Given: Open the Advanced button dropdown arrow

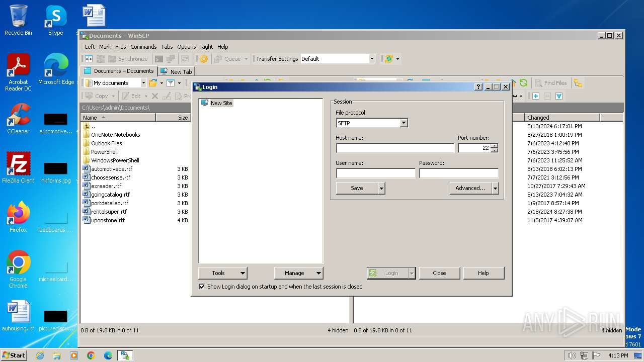Looking at the screenshot, I should point(495,188).
